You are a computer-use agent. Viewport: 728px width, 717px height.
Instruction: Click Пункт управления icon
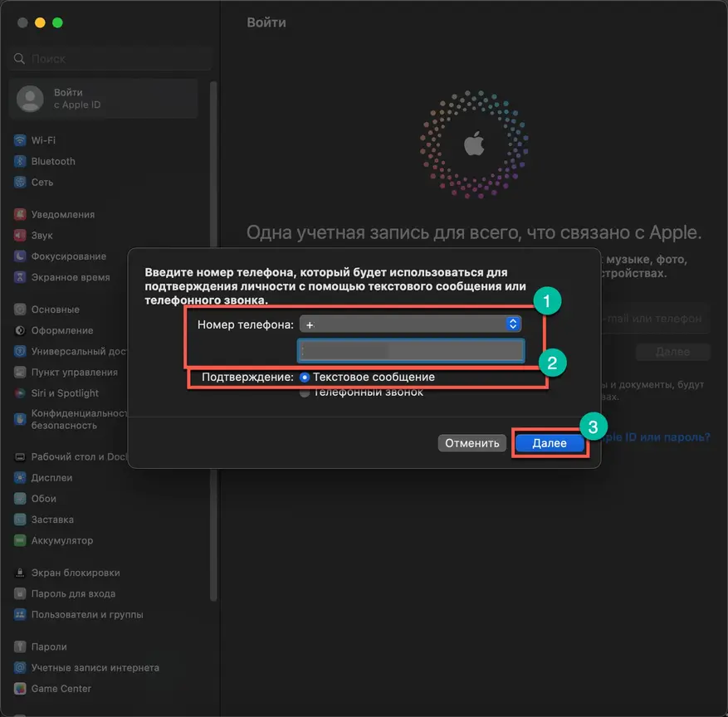[20, 372]
